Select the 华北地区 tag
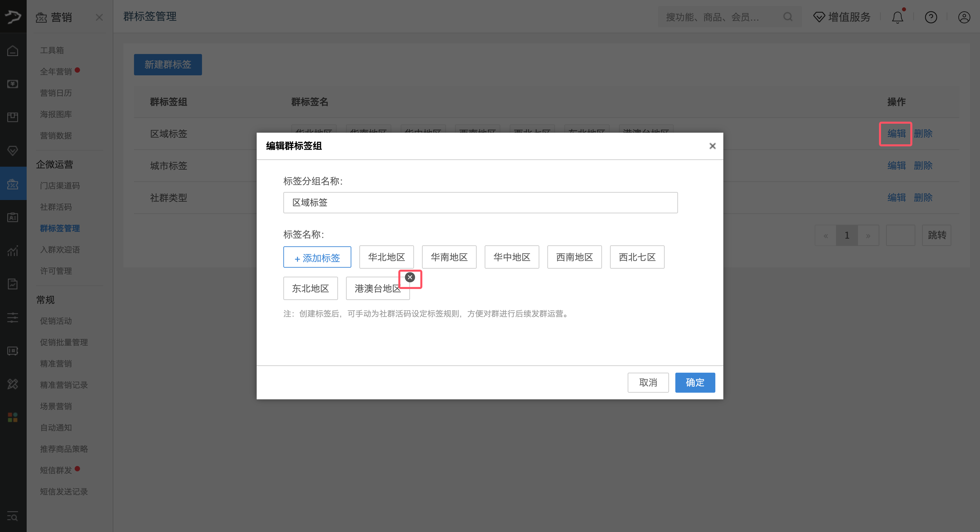The image size is (980, 532). (x=387, y=257)
